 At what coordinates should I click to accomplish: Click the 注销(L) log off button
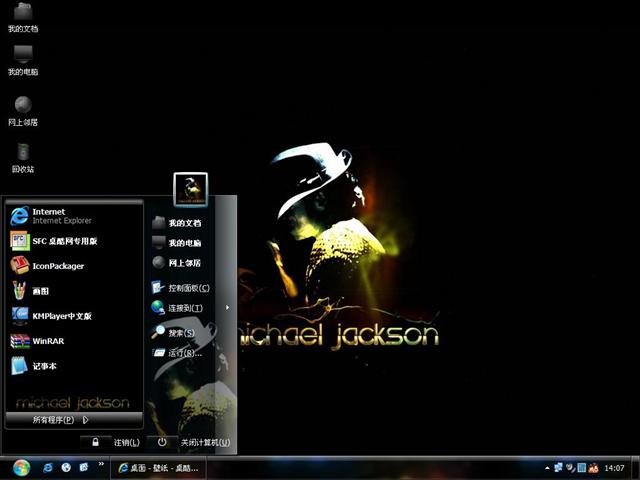click(x=113, y=442)
